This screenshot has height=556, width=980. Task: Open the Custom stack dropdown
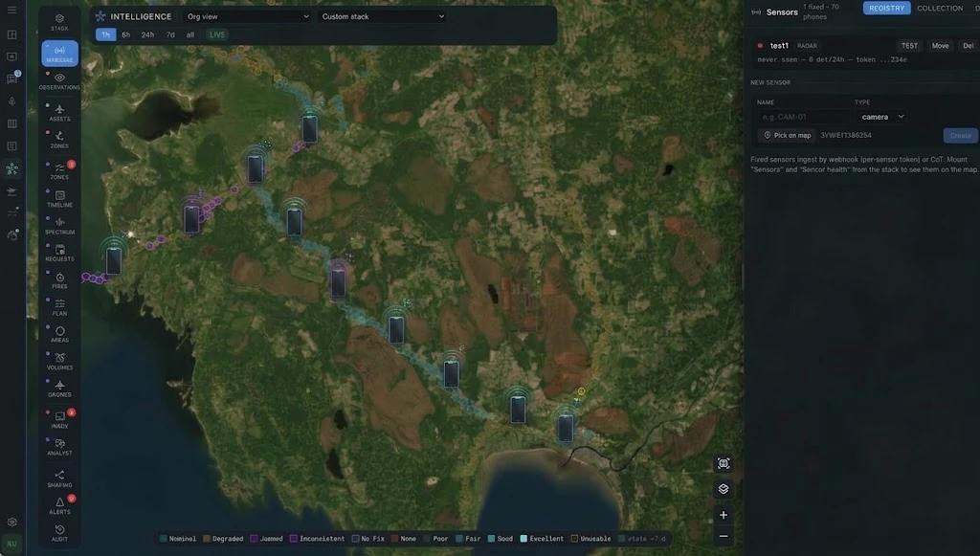point(383,17)
